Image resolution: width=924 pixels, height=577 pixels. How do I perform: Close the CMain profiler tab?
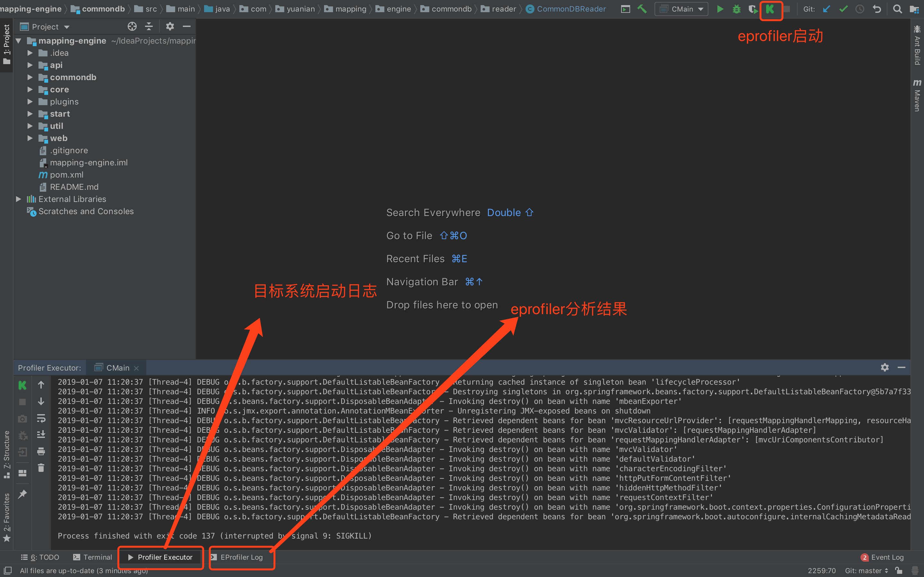(136, 368)
